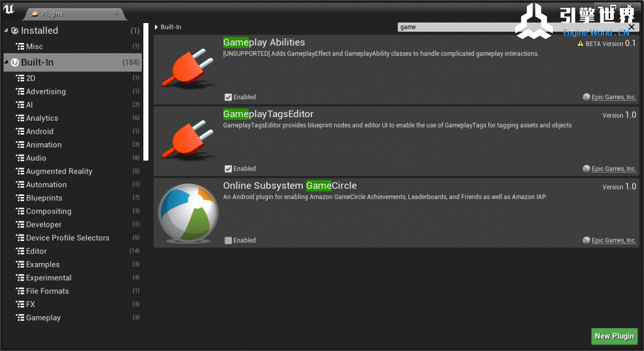Image resolution: width=644 pixels, height=351 pixels.
Task: Click the Misc category list icon
Action: click(x=20, y=47)
